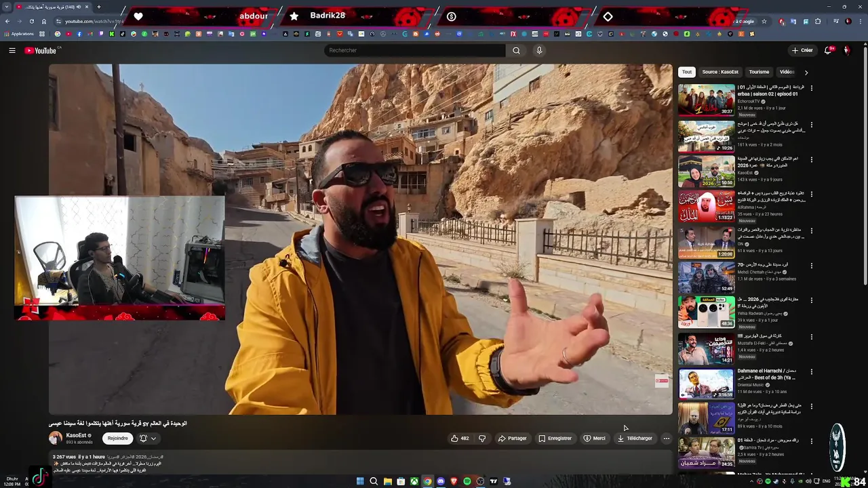This screenshot has height=488, width=868.
Task: Open the 1:20:00 suggested video thumbnail
Action: [706, 243]
